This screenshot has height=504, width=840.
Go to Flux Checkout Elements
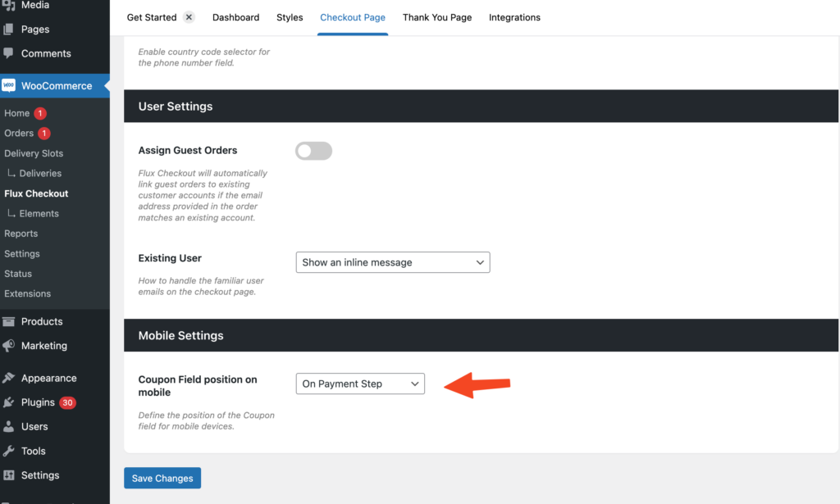[39, 213]
